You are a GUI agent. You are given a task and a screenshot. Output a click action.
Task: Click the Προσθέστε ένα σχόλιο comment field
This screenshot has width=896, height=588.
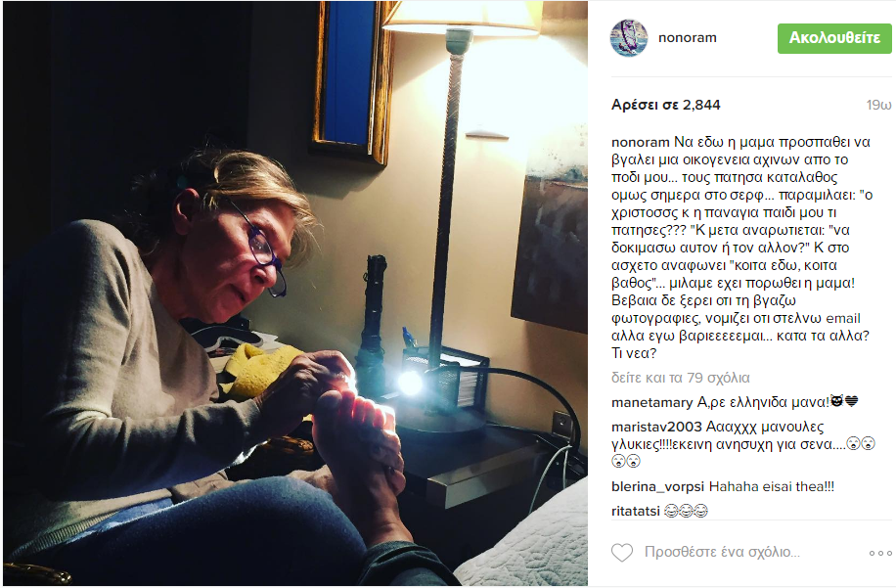[722, 552]
